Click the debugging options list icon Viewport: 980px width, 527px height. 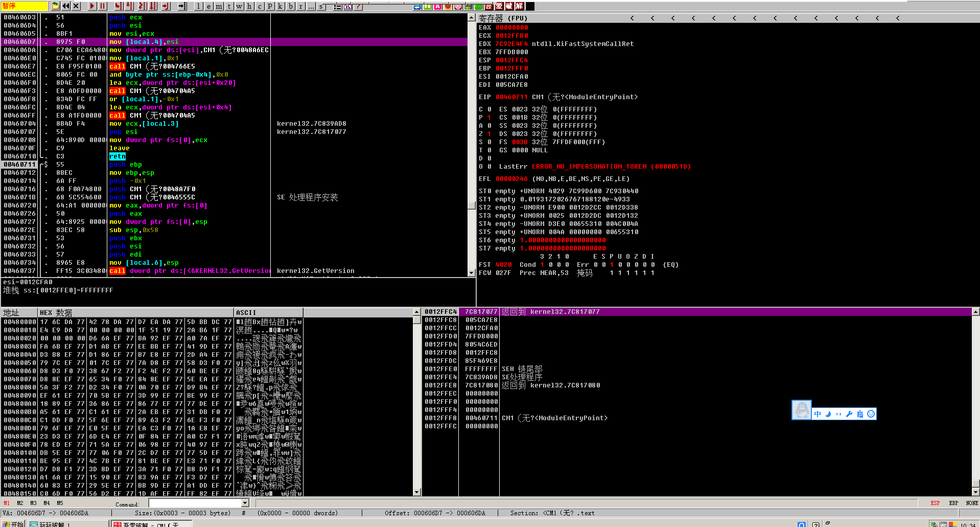pos(338,7)
